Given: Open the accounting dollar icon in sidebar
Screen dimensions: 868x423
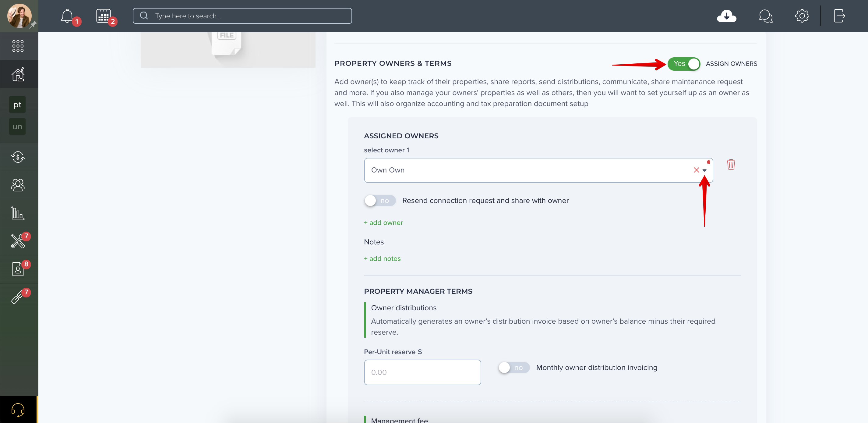Looking at the screenshot, I should click(18, 157).
